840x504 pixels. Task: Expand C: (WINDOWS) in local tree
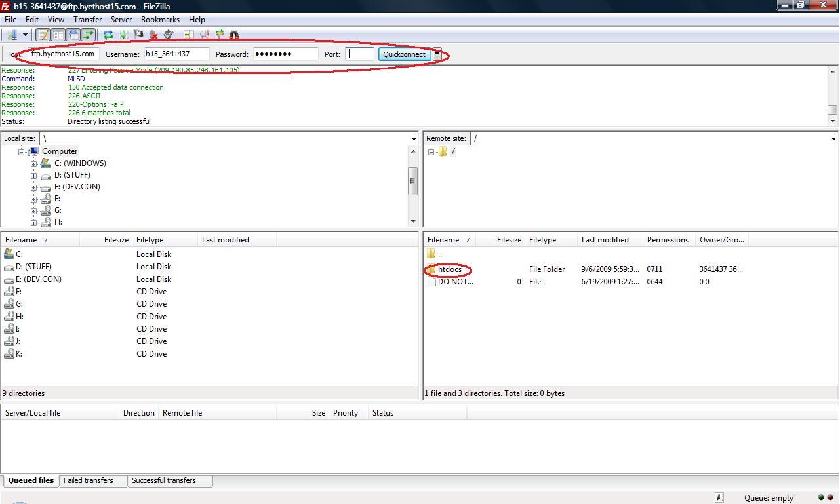(33, 163)
